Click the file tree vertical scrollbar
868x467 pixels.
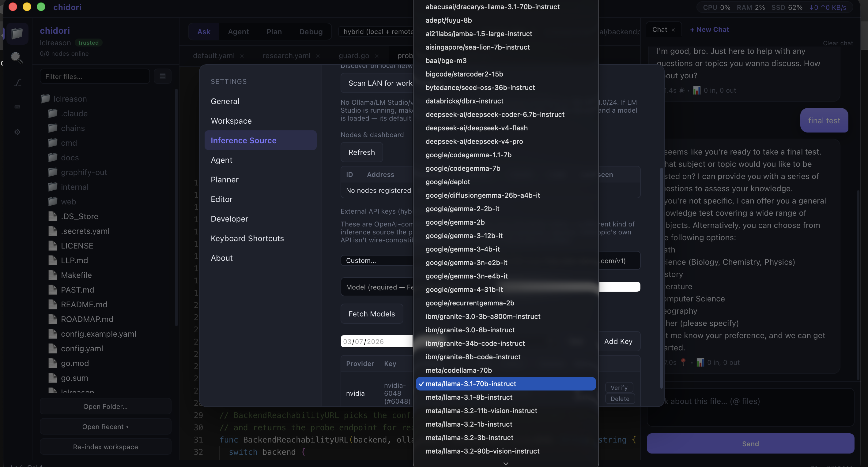pos(176,207)
